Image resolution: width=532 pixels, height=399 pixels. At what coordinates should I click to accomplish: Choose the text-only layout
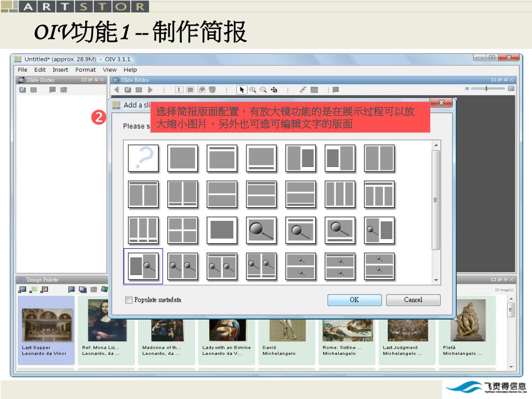[x=222, y=230]
